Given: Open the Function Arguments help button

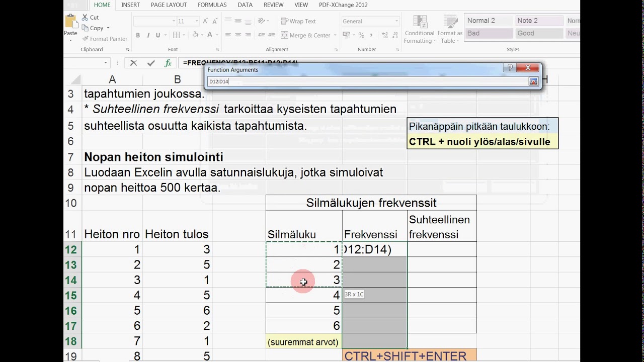Looking at the screenshot, I should pyautogui.click(x=510, y=68).
